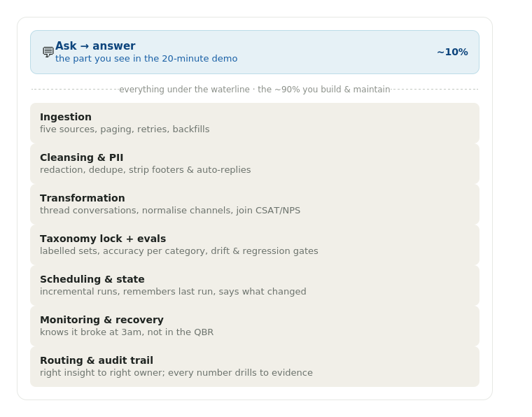Image resolution: width=532 pixels, height=417 pixels.
Task: Open the Scheduling & state card
Action: point(255,285)
